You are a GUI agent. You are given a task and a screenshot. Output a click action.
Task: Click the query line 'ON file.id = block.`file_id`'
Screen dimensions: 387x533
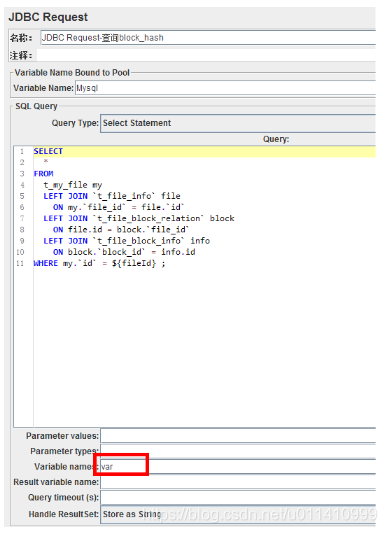tap(121, 230)
